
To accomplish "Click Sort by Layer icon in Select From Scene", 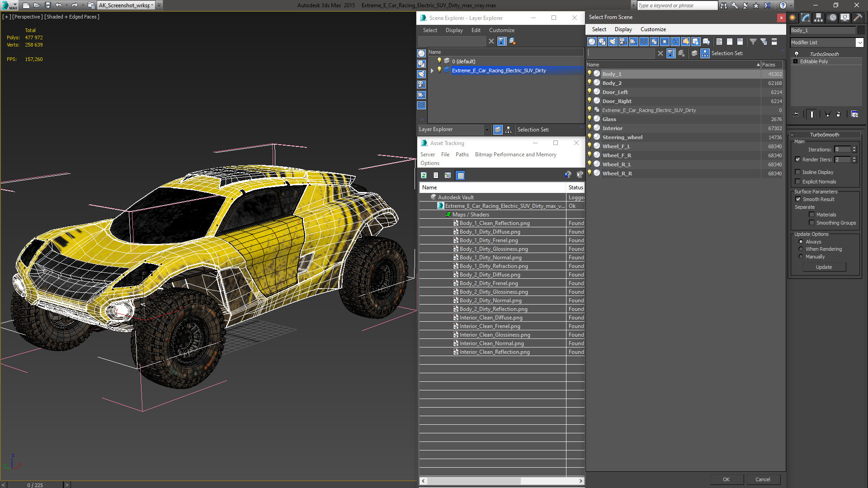I will pos(694,53).
